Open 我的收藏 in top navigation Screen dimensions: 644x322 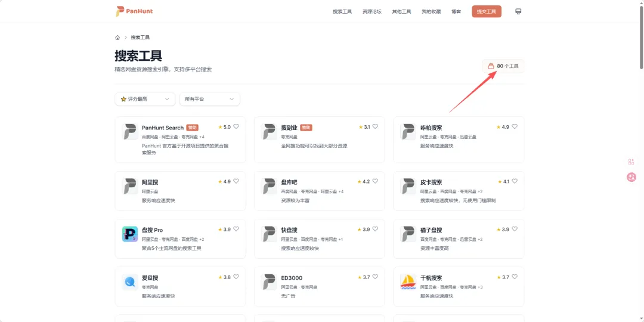pos(431,11)
